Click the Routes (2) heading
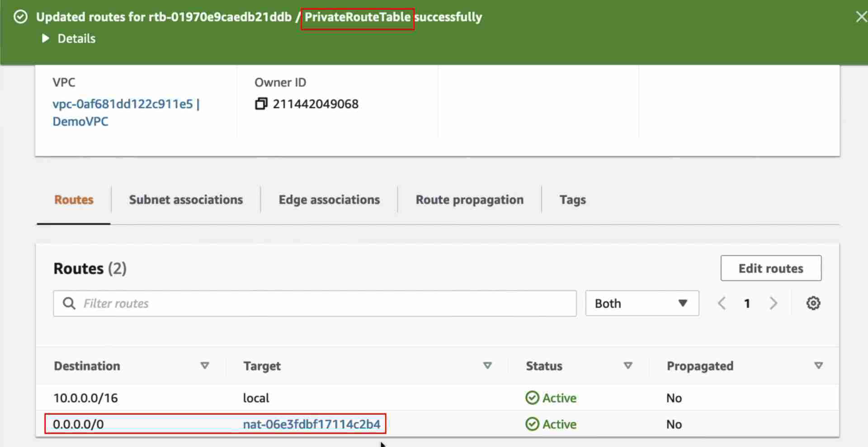 pos(90,268)
